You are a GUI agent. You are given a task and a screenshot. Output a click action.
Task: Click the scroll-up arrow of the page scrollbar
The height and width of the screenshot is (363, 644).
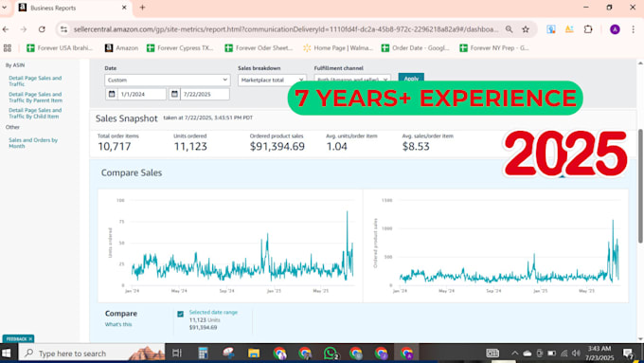click(640, 63)
